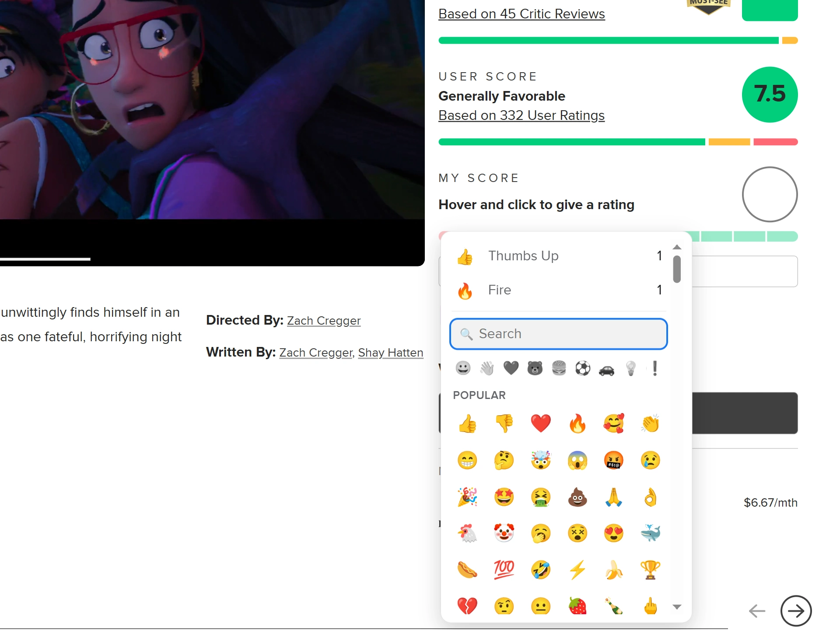Focus the emoji Search field
Viewport: 840px width, 630px height.
point(559,334)
